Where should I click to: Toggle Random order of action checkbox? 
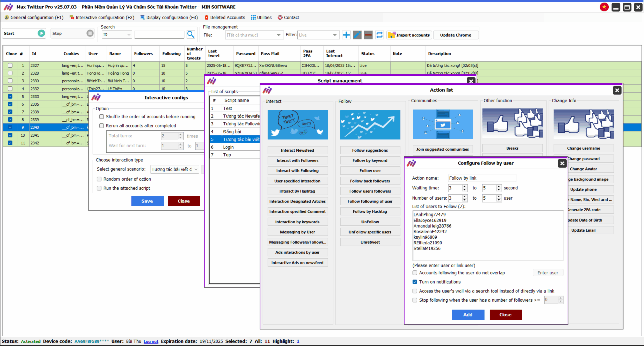point(99,179)
